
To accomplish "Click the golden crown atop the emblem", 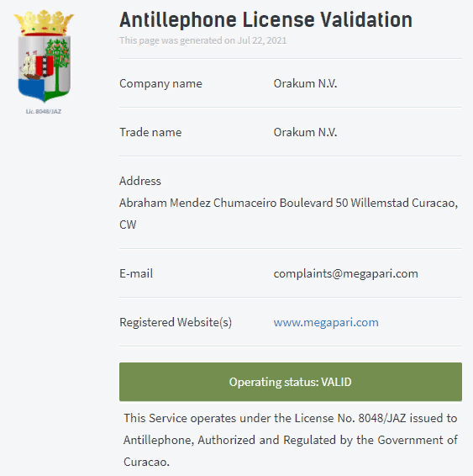I will pyautogui.click(x=44, y=23).
